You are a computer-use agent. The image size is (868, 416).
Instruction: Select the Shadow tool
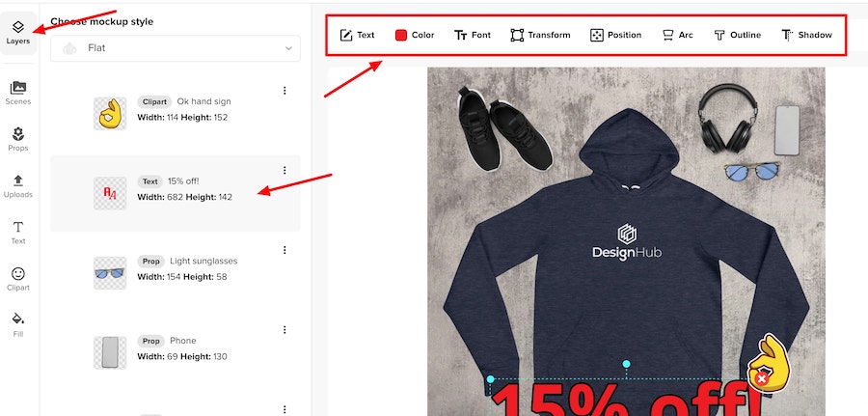coord(806,35)
